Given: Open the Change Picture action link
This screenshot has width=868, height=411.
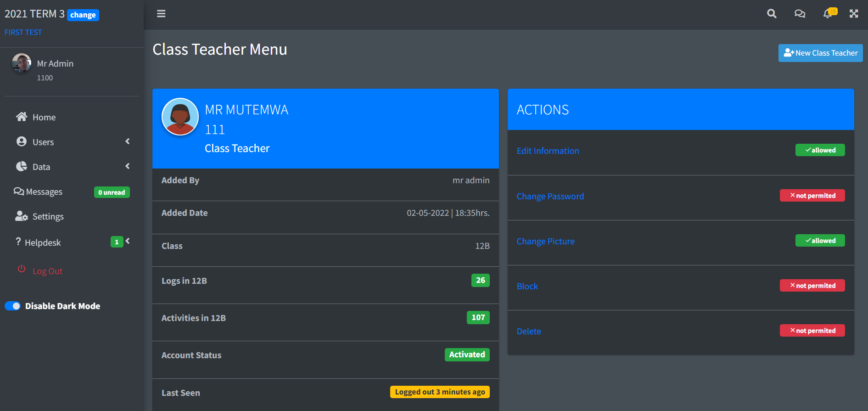Looking at the screenshot, I should pos(545,241).
